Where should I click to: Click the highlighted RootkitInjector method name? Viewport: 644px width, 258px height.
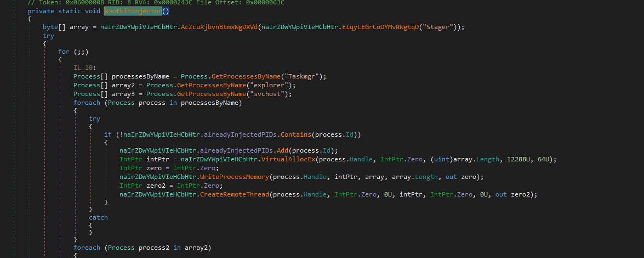(x=133, y=11)
